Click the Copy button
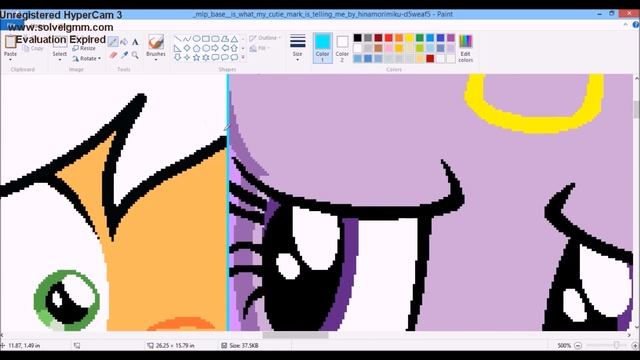Screen dimensions: 640x360 (x=33, y=48)
